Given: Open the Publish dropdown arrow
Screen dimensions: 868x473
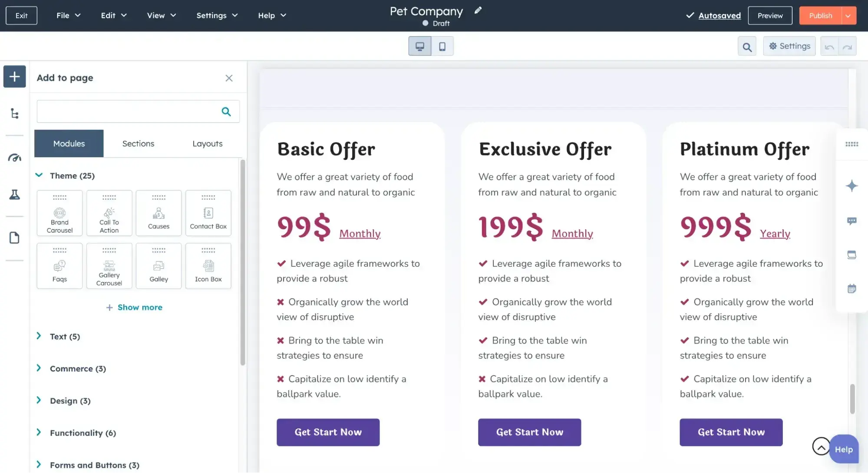Looking at the screenshot, I should point(848,15).
